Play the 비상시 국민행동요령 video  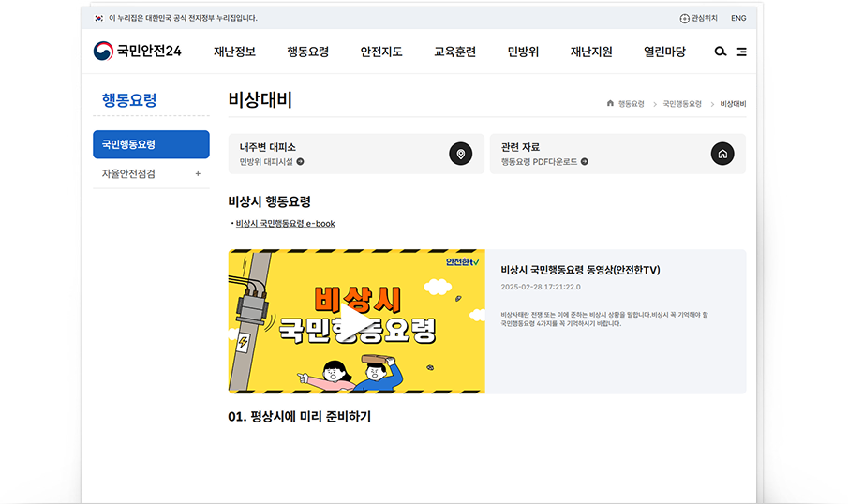pos(355,322)
